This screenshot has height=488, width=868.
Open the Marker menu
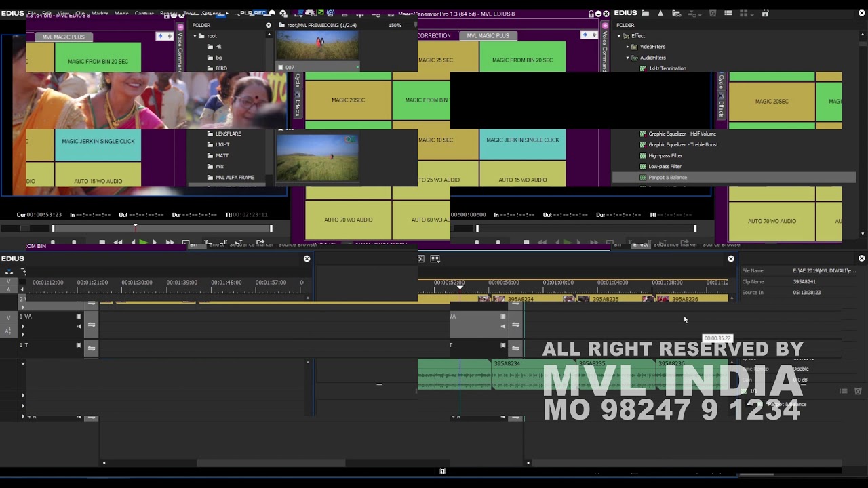pos(99,14)
